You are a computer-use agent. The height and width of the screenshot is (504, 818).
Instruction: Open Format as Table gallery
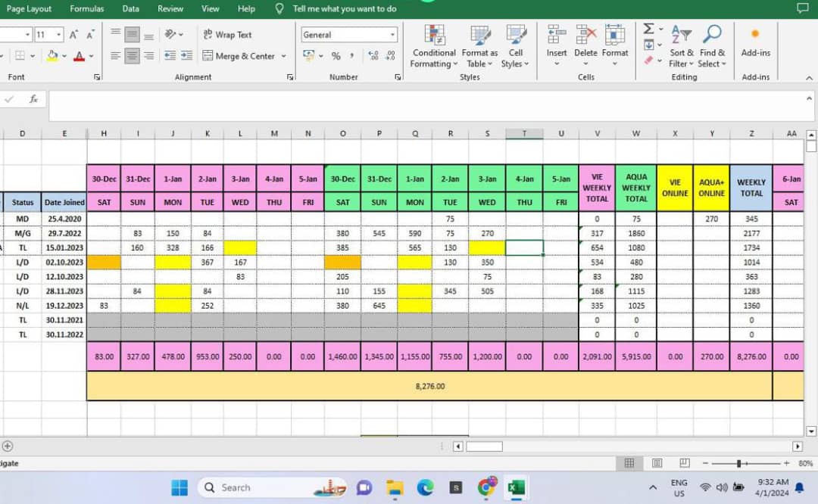479,46
